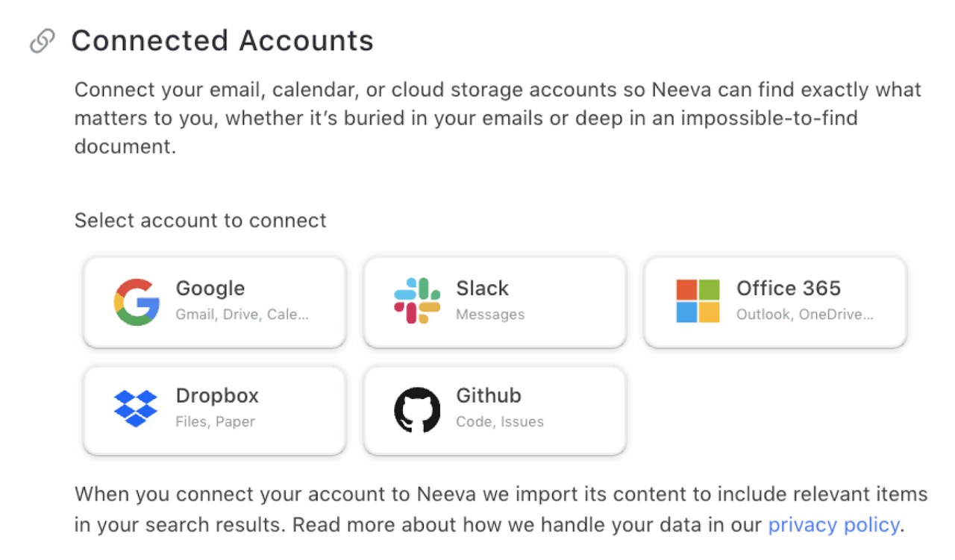Click the Office 365 four-square logo
Image resolution: width=955 pixels, height=560 pixels.
698,301
